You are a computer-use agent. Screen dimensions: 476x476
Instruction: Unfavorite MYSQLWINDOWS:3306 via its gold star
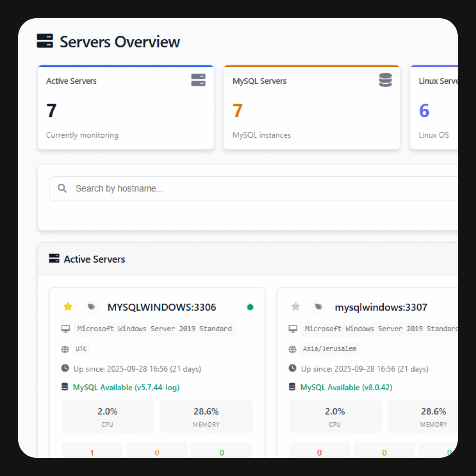pyautogui.click(x=68, y=307)
